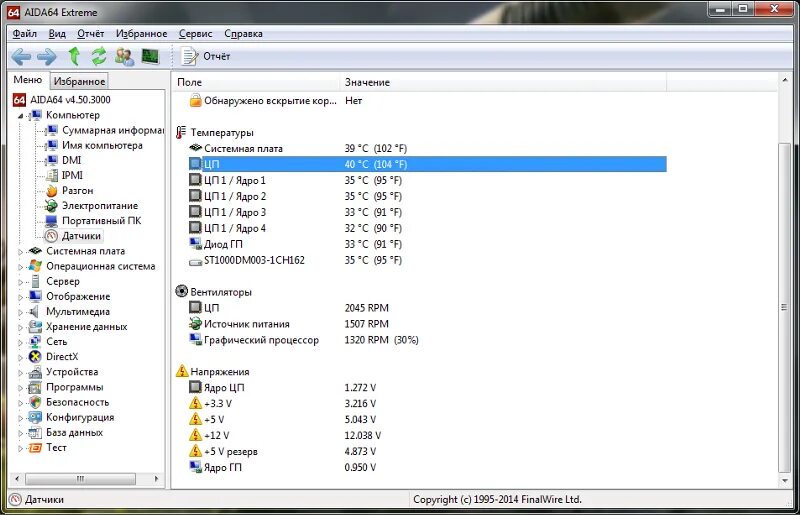Open the Сервис menu
Viewport: 800px width, 515px height.
coord(195,34)
